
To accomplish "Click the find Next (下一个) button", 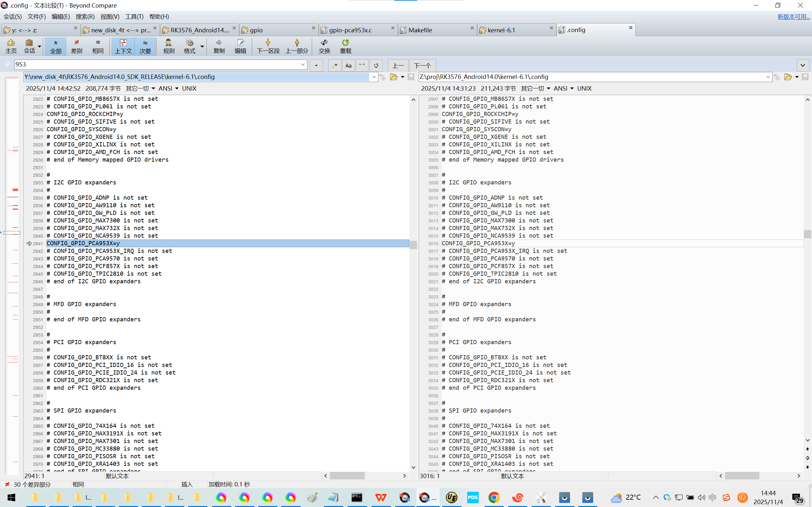I will click(422, 65).
